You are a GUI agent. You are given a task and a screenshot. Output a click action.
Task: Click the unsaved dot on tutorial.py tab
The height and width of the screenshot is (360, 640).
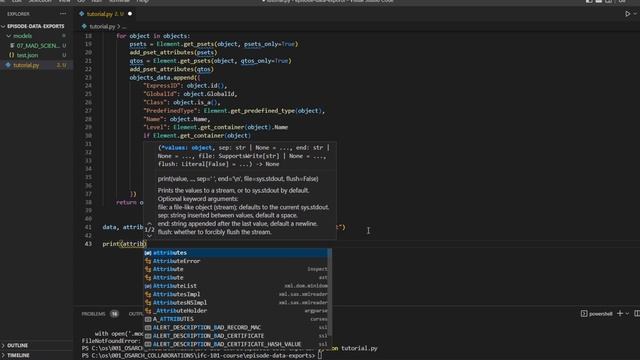130,14
